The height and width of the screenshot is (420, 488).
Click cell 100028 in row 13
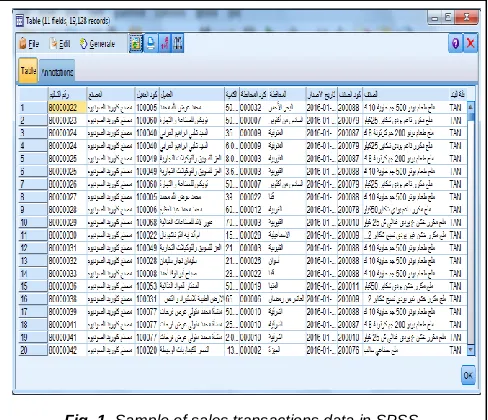coord(147,261)
